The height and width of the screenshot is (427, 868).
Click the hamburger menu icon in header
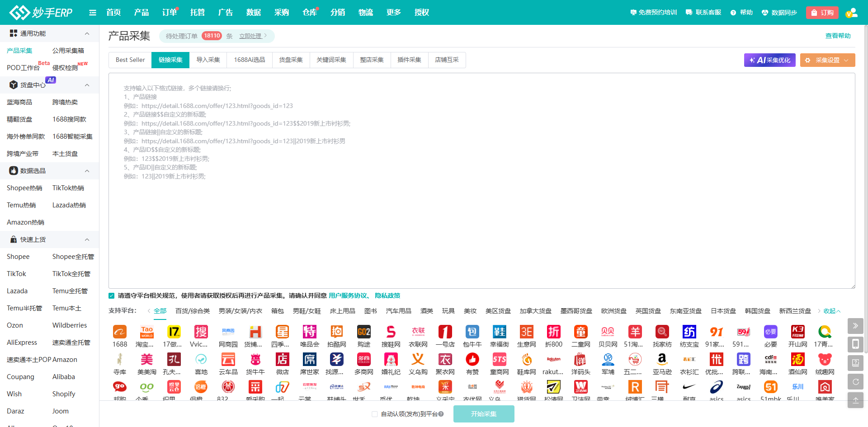(x=93, y=13)
